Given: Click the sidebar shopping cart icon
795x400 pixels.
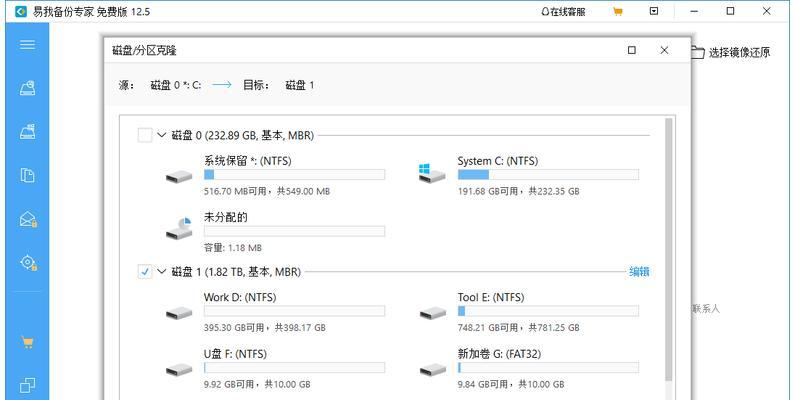Looking at the screenshot, I should click(27, 342).
